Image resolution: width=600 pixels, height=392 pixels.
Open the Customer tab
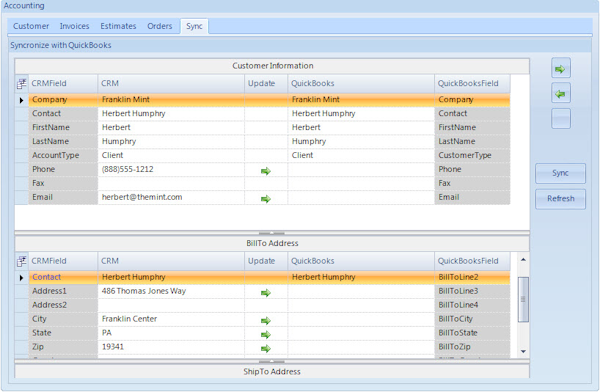tap(31, 26)
